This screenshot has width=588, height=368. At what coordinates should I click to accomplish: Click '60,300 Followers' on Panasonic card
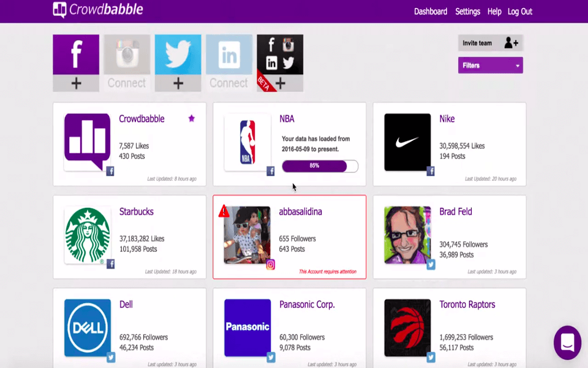[x=302, y=337]
